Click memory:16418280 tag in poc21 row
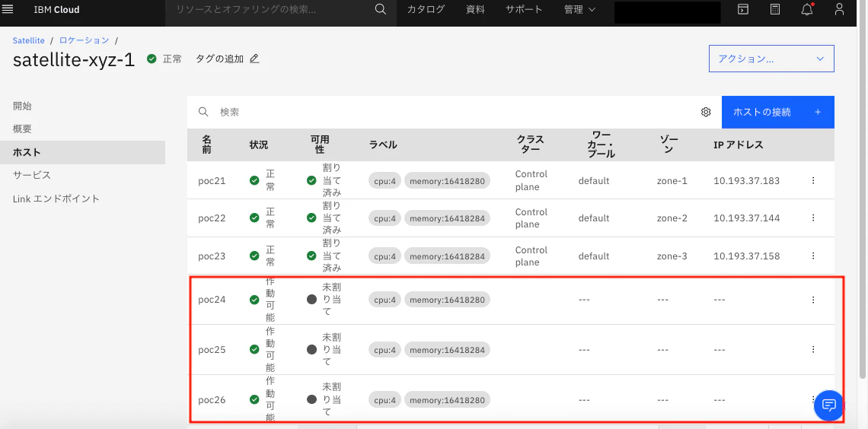The height and width of the screenshot is (429, 868). [447, 180]
